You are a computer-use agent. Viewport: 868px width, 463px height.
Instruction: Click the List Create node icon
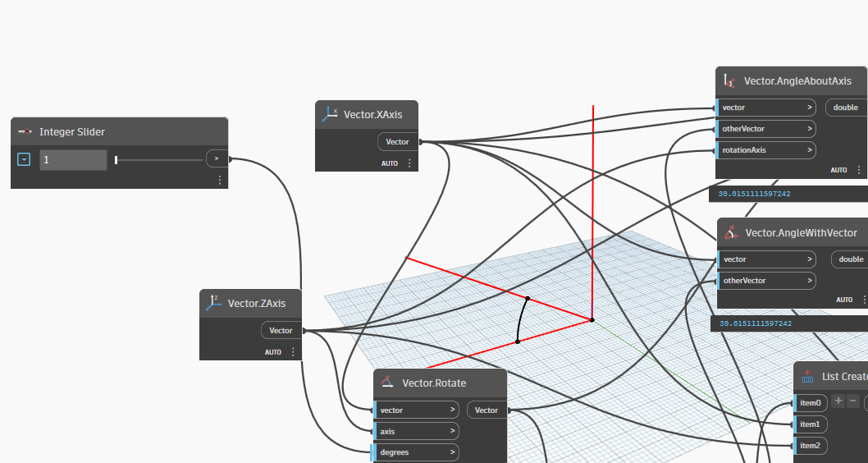click(x=808, y=377)
